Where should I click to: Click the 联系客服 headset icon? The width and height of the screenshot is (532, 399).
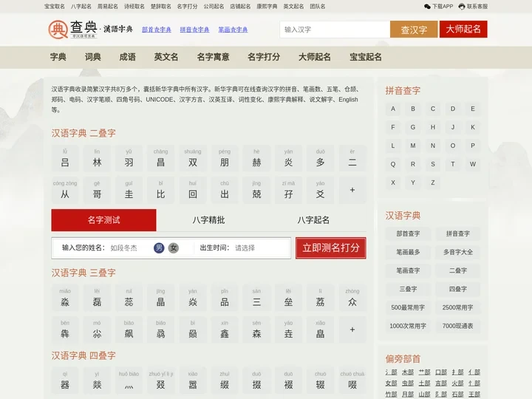click(461, 7)
